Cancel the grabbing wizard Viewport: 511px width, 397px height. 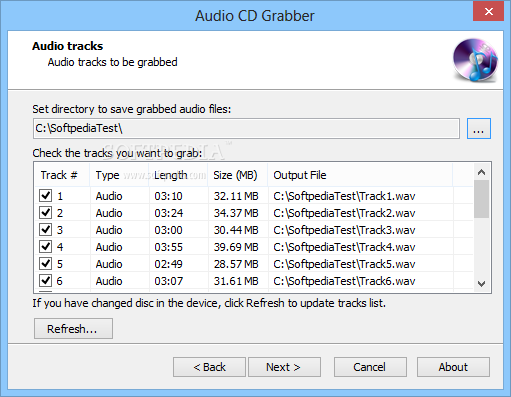pyautogui.click(x=370, y=367)
